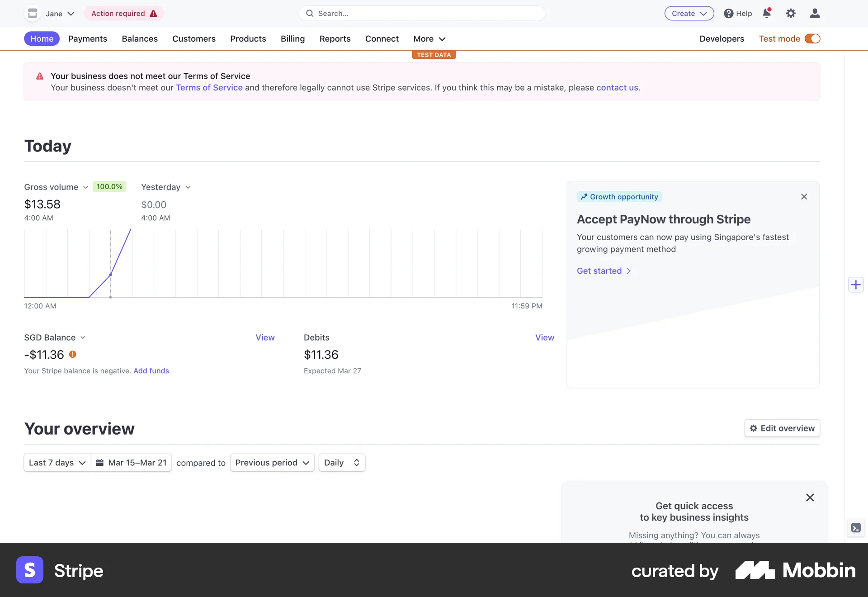Switch to the Payments tab

(88, 38)
